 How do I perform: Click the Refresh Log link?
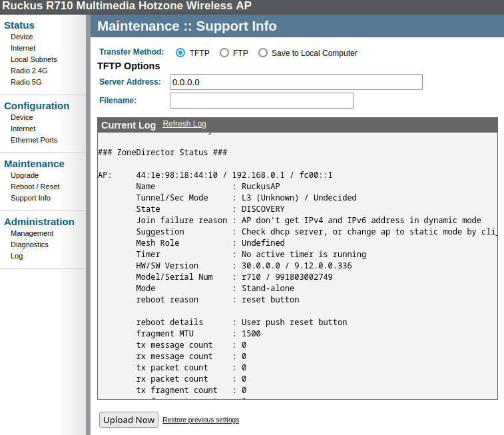pyautogui.click(x=184, y=124)
